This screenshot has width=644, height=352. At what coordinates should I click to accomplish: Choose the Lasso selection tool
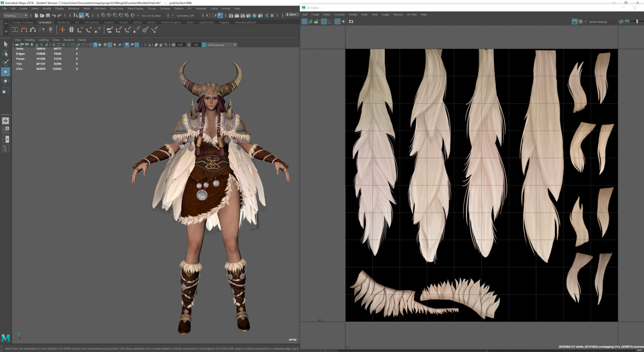point(6,53)
